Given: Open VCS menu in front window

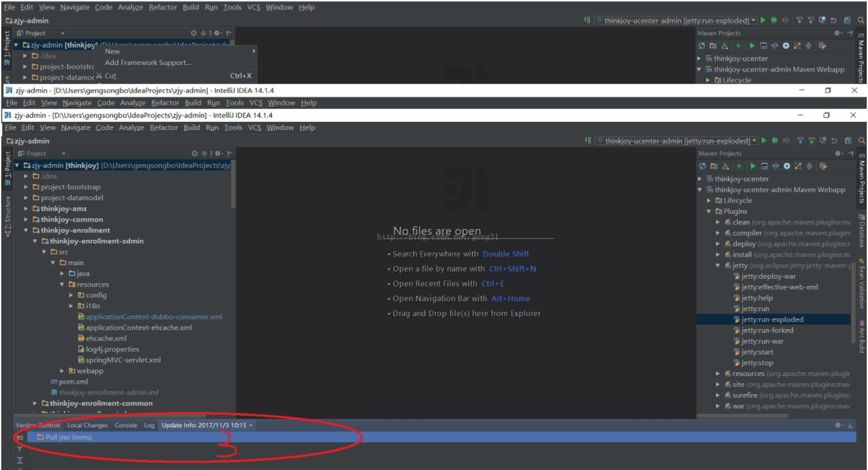Looking at the screenshot, I should 255,127.
